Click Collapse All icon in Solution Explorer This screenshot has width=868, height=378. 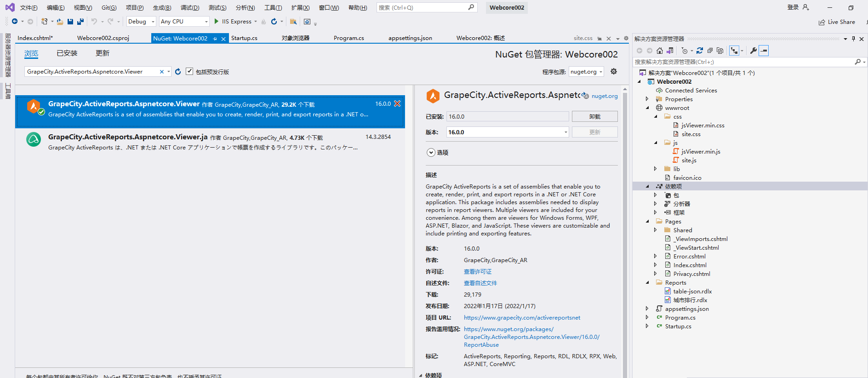710,51
